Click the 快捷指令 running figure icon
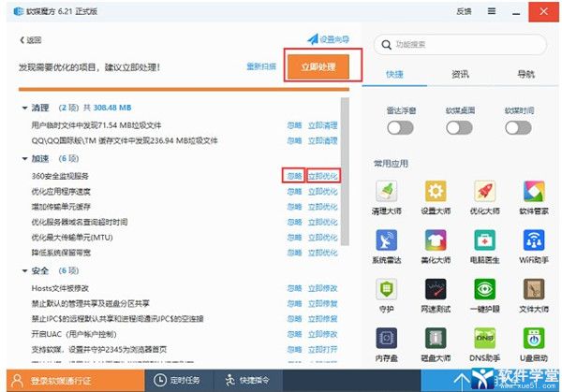Viewport: 562px width, 392px height. [x=230, y=380]
